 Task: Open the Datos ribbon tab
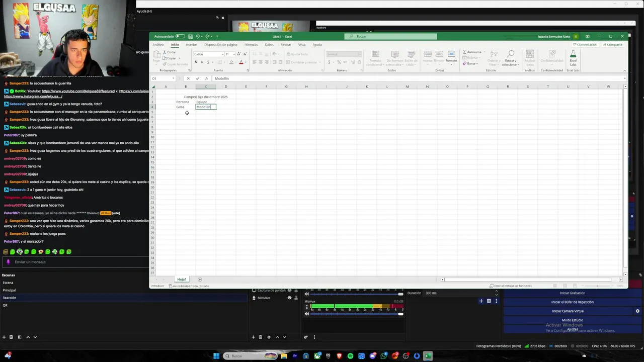tap(269, 45)
